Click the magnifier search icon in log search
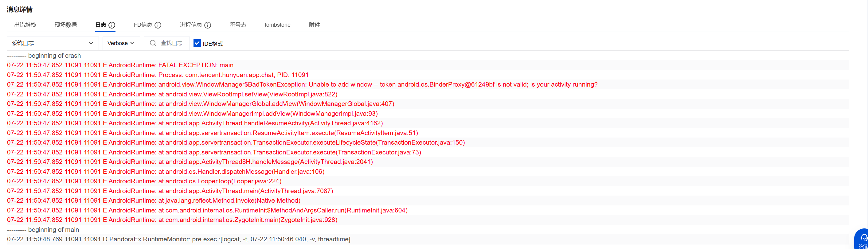868x249 pixels. [153, 43]
